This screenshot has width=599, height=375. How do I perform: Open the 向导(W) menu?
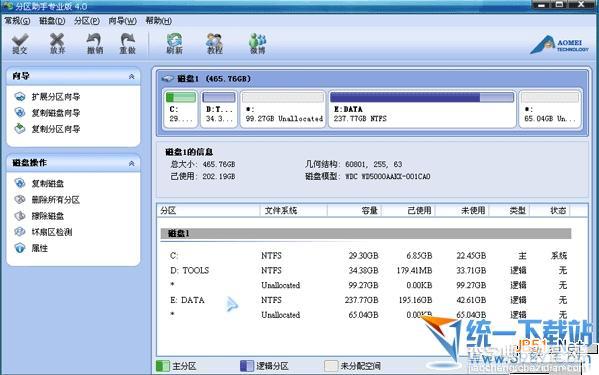122,21
